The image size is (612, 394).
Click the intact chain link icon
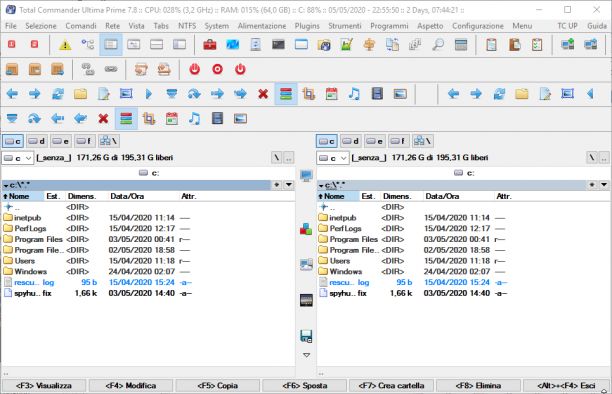111,70
